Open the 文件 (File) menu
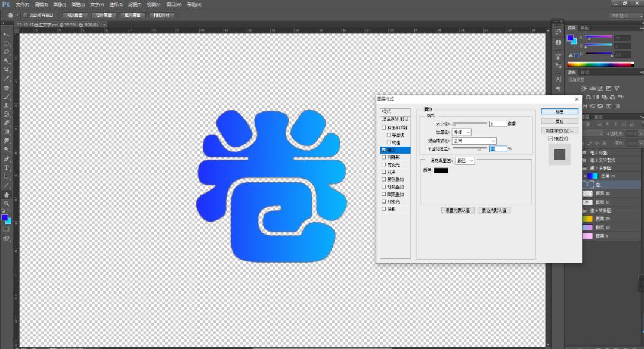The image size is (644, 349). click(23, 4)
